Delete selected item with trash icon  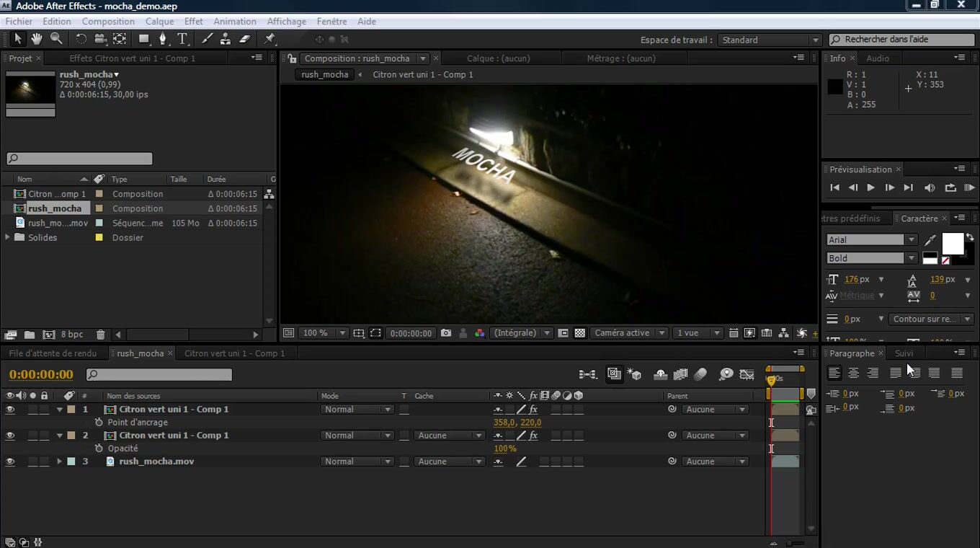101,335
